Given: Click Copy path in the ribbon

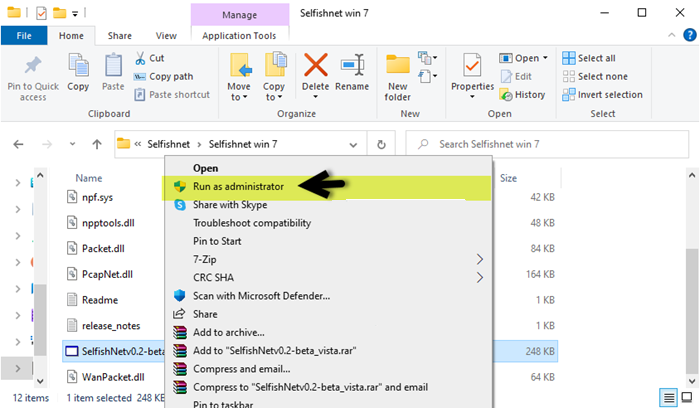Looking at the screenshot, I should click(163, 76).
